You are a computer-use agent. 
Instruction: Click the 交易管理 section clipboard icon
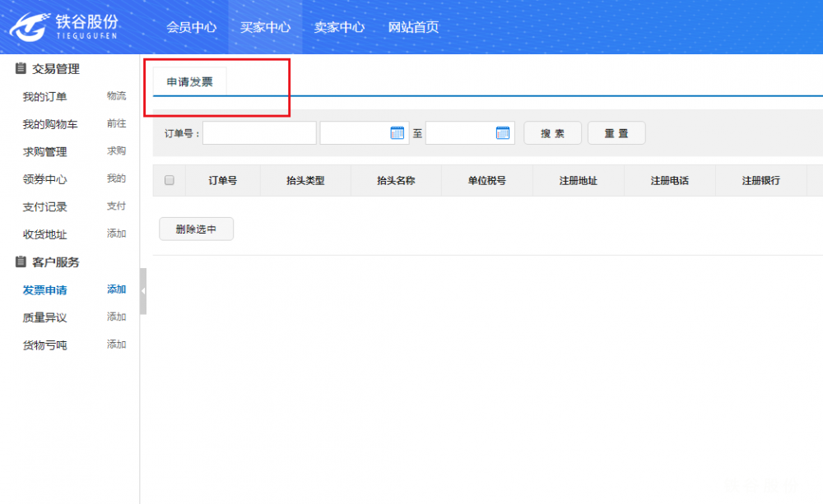21,69
